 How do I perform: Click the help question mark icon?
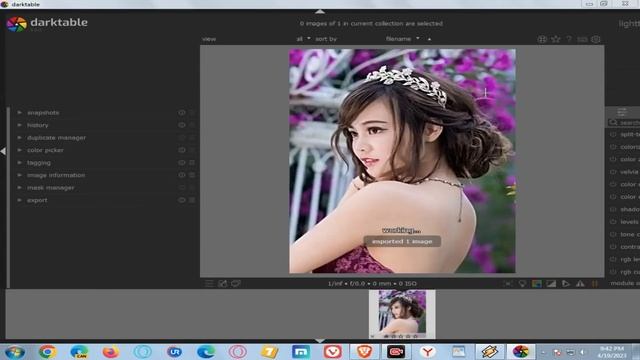click(569, 39)
